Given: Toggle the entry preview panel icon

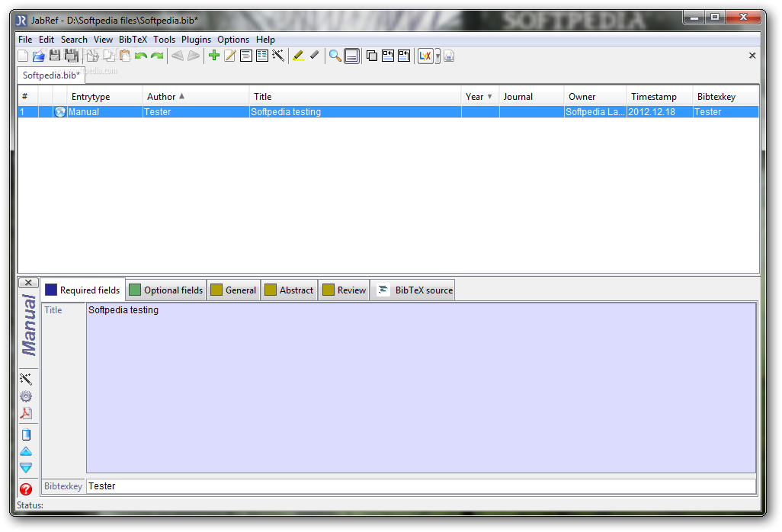Looking at the screenshot, I should pyautogui.click(x=351, y=56).
